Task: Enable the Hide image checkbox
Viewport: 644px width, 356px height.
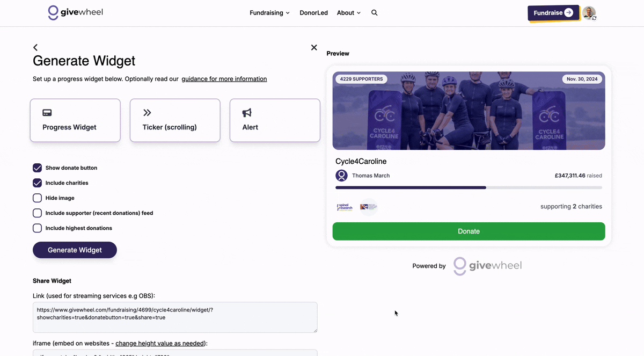Action: pos(38,198)
